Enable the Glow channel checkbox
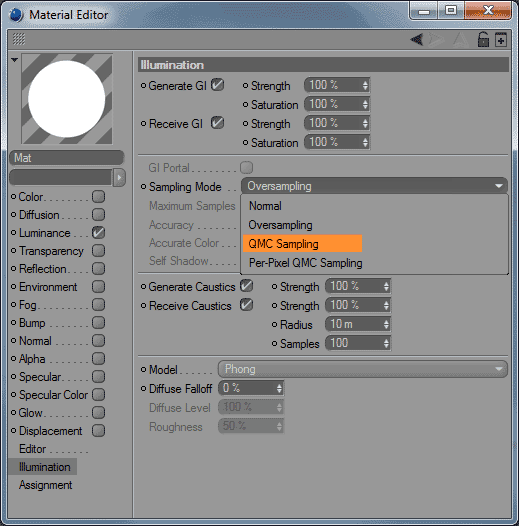Screen dimensions: 519x526 point(98,413)
